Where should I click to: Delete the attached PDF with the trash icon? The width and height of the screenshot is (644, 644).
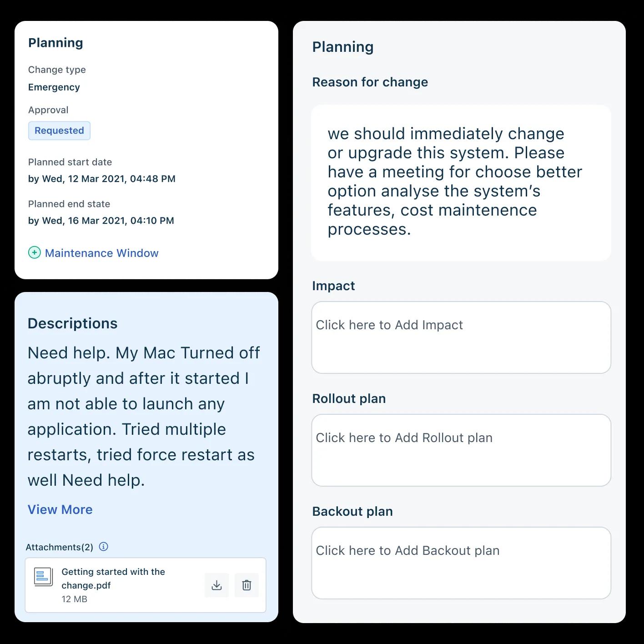click(247, 585)
